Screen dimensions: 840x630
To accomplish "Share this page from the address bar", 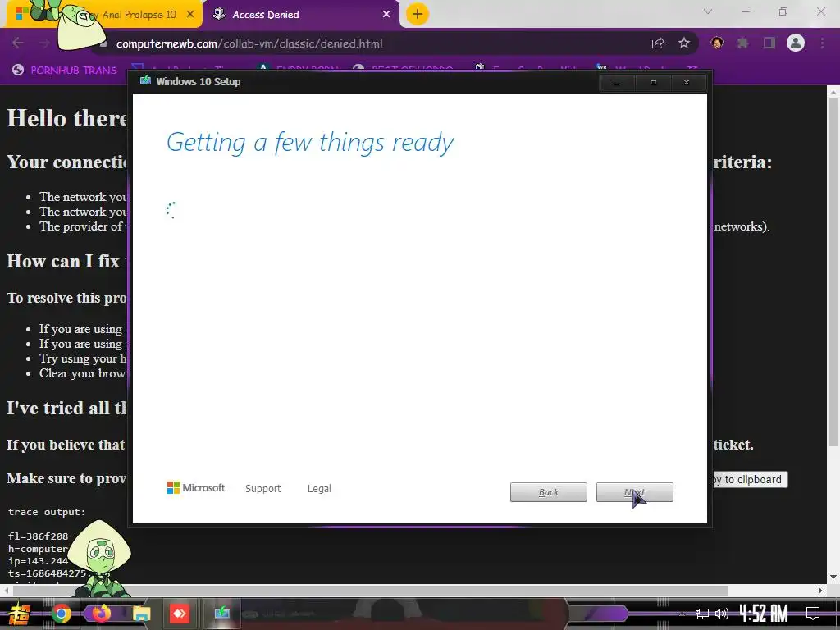I will [x=658, y=43].
